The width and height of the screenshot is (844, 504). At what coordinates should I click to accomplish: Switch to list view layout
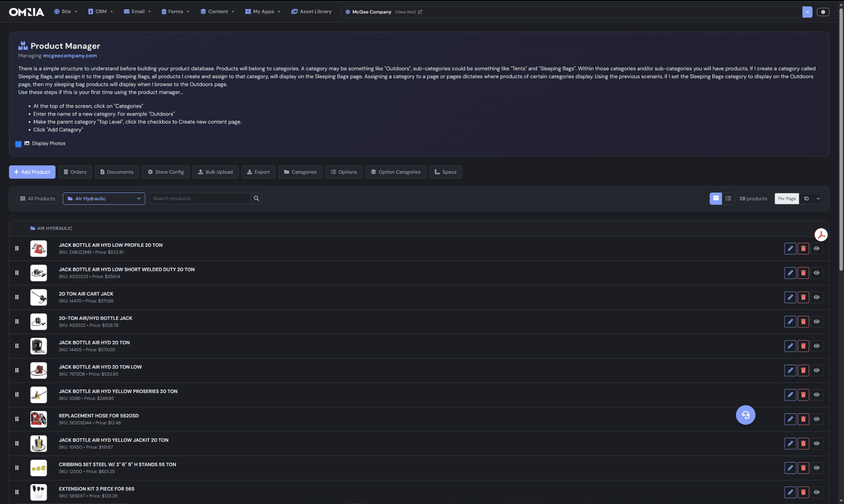click(728, 199)
